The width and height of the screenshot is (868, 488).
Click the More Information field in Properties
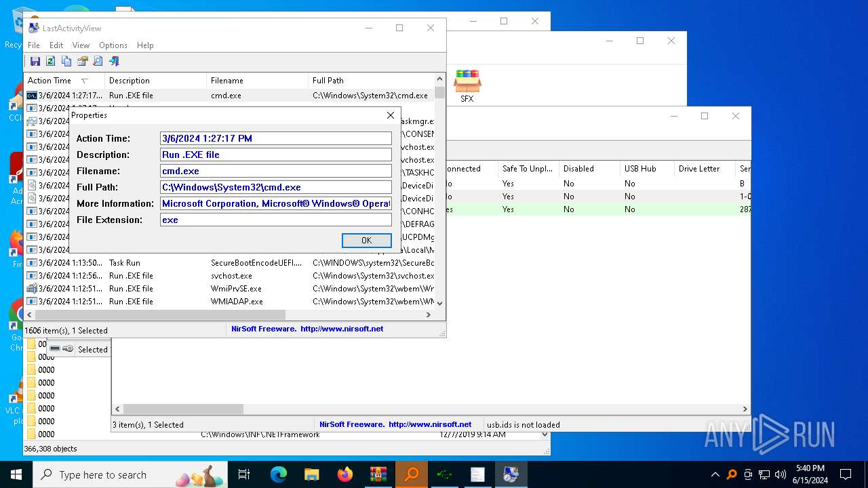click(x=276, y=203)
